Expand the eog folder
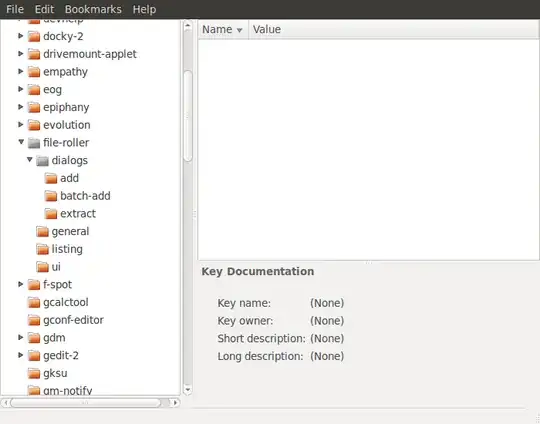The image size is (540, 424). click(21, 89)
